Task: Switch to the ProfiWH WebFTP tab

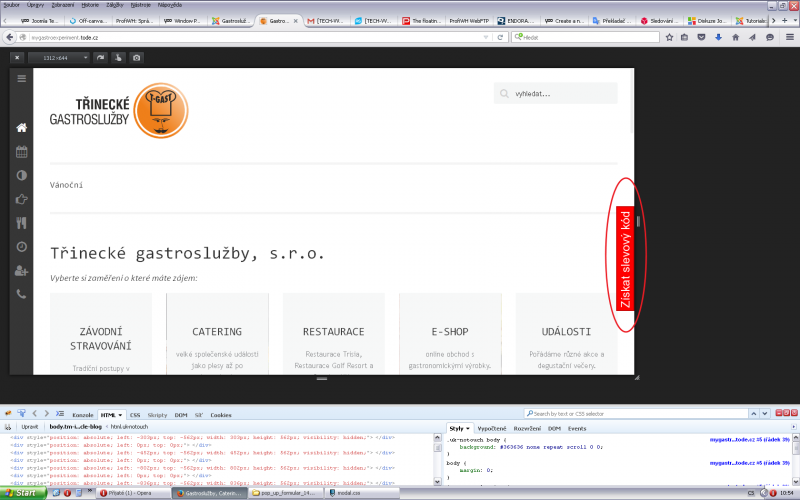Action: click(467, 21)
